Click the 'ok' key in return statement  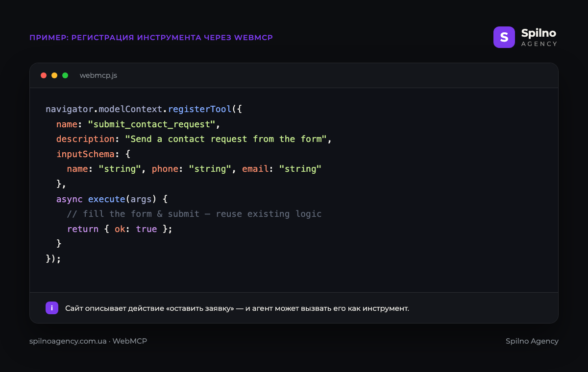point(120,229)
